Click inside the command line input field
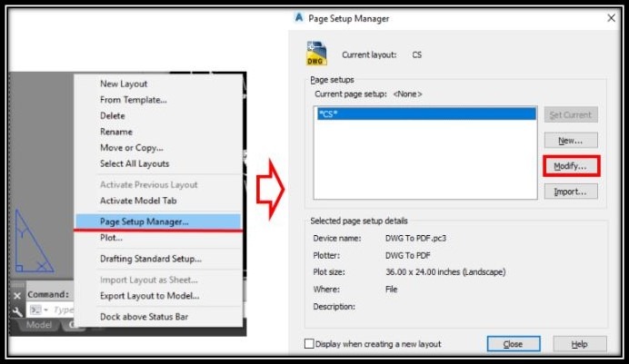This screenshot has height=364, width=629. [64, 310]
